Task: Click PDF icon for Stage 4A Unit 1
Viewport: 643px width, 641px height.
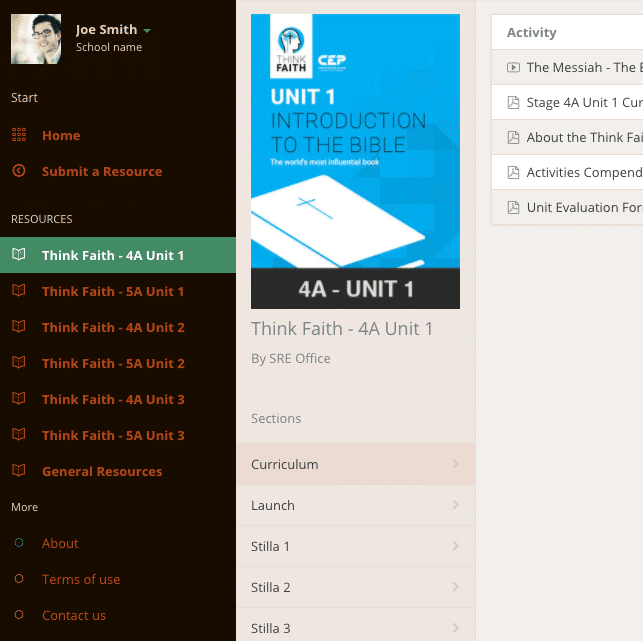Action: (x=513, y=102)
